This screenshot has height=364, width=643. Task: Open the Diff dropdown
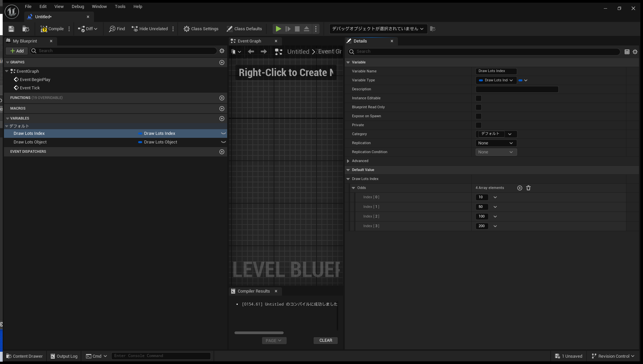(x=88, y=29)
